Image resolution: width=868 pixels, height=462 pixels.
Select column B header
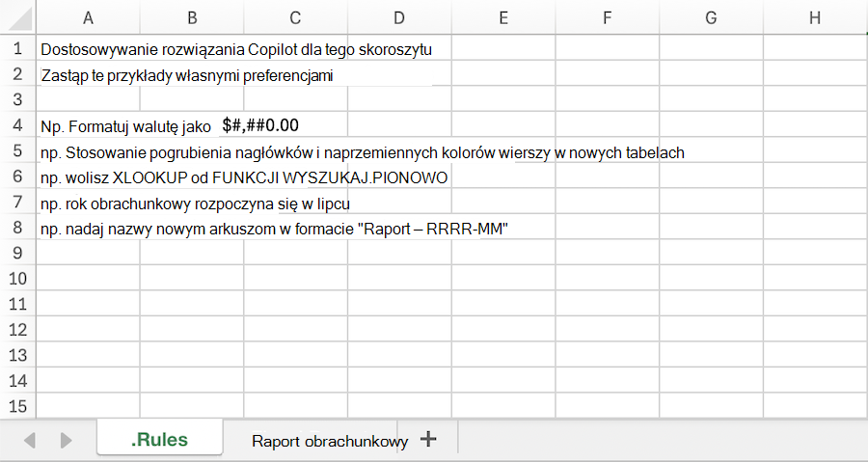pyautogui.click(x=192, y=17)
